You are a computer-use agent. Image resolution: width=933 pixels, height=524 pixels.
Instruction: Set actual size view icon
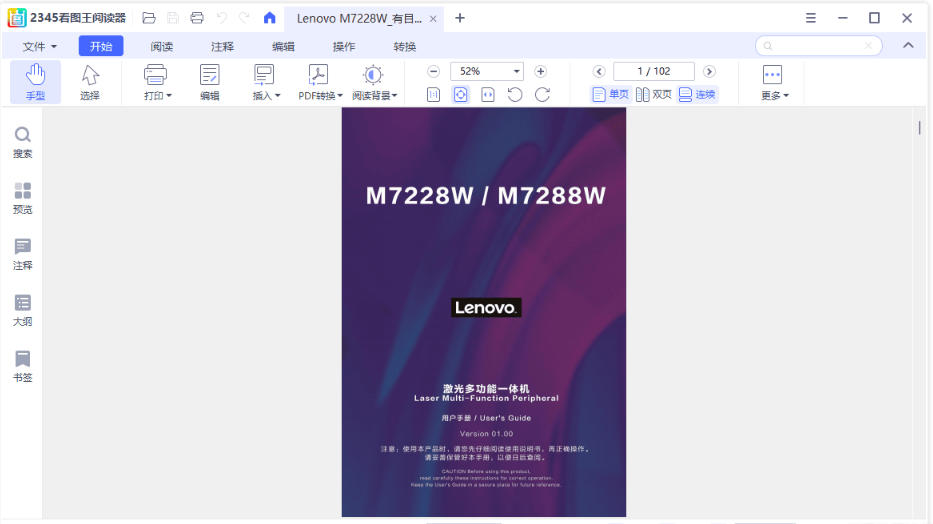click(434, 95)
